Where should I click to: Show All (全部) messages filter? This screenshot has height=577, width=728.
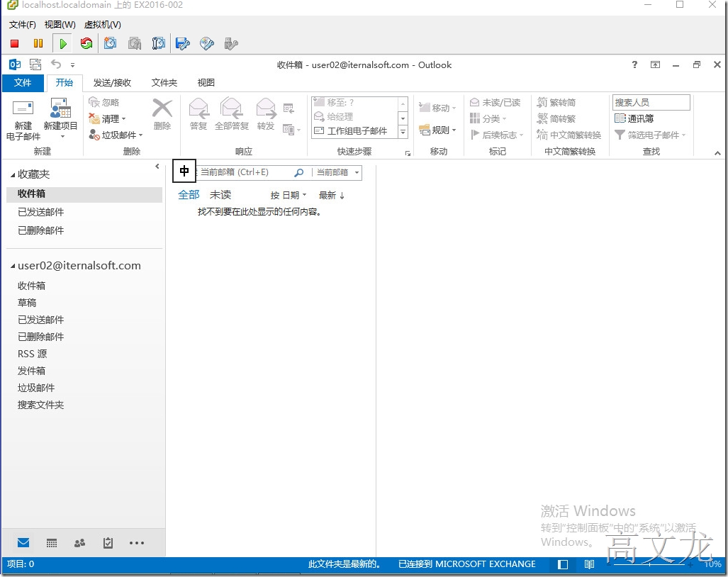click(189, 195)
